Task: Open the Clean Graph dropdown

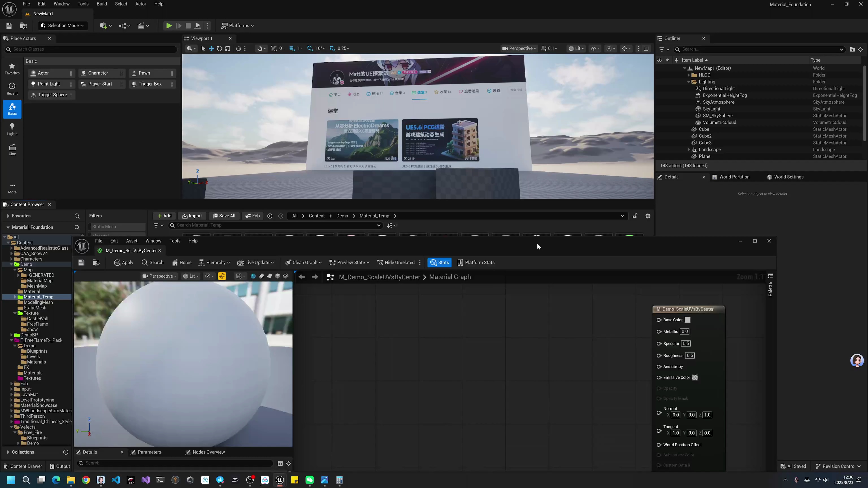Action: [303, 263]
